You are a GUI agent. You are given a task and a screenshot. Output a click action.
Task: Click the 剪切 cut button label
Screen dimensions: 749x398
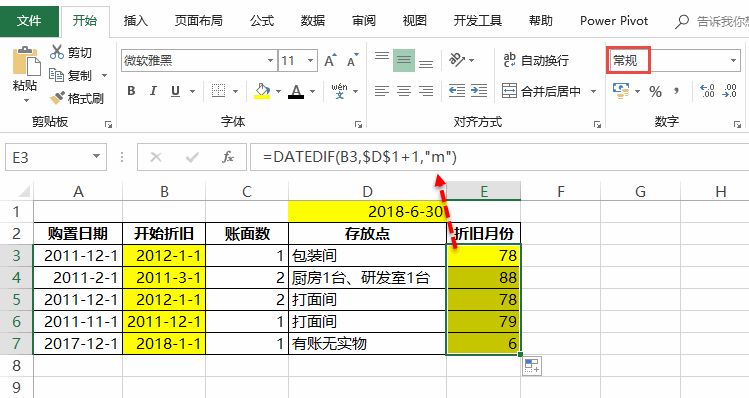point(79,53)
